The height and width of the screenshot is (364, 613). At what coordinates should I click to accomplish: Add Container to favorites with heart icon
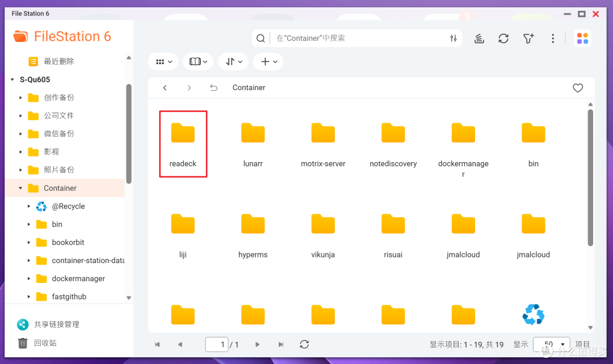point(578,88)
